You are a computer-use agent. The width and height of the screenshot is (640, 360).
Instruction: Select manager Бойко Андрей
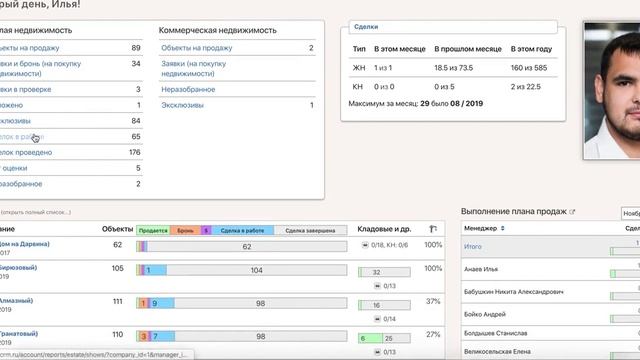click(x=484, y=314)
